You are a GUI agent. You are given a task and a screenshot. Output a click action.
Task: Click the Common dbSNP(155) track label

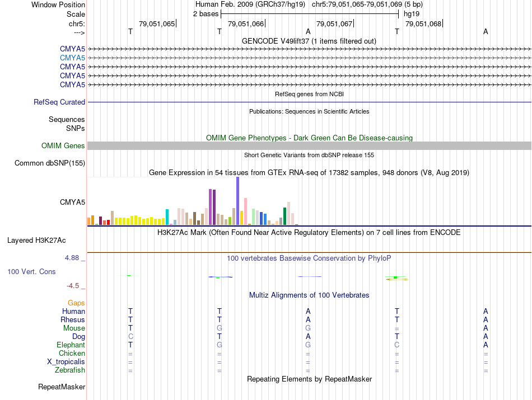[x=50, y=163]
